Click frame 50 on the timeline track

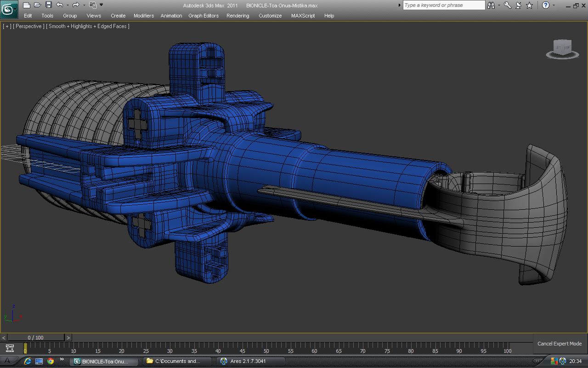tap(266, 348)
